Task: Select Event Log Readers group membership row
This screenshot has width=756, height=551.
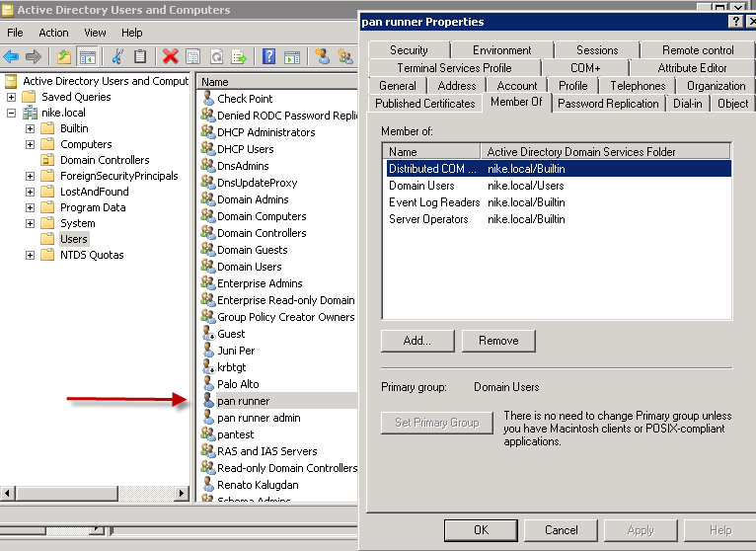Action: coord(557,202)
